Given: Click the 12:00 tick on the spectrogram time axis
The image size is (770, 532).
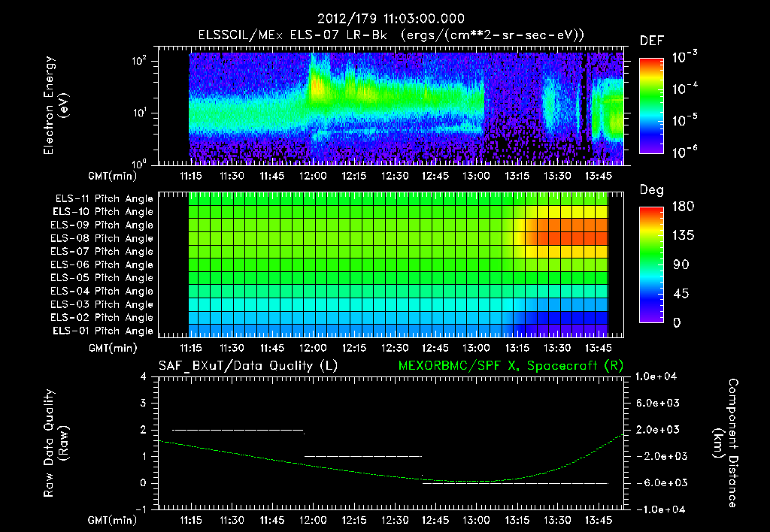Looking at the screenshot, I should 313,176.
